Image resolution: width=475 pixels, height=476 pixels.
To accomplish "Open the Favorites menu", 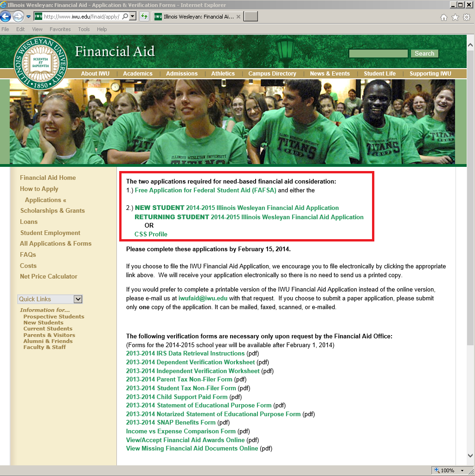I will (60, 29).
